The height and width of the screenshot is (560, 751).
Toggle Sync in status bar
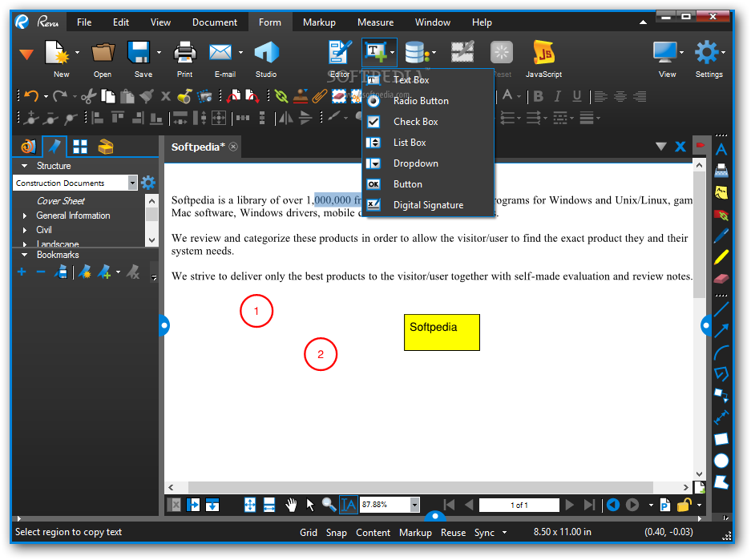484,533
